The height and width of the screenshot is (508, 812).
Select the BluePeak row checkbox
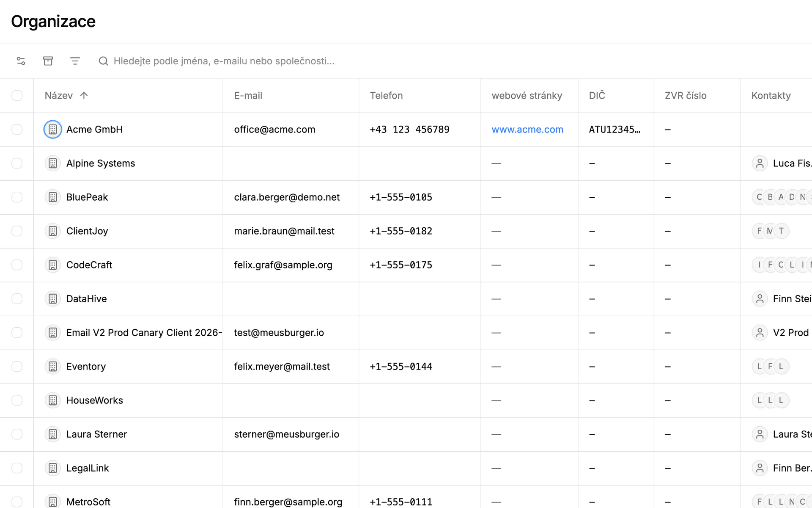tap(17, 197)
